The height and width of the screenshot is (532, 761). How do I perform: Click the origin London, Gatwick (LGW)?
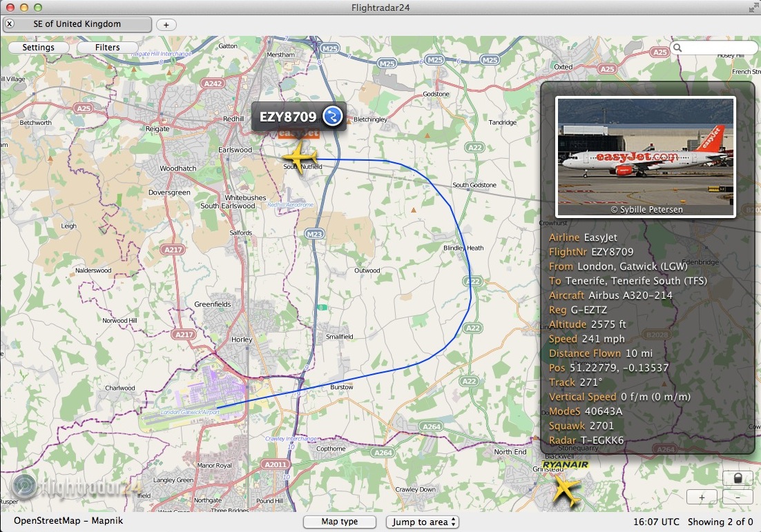(x=633, y=266)
